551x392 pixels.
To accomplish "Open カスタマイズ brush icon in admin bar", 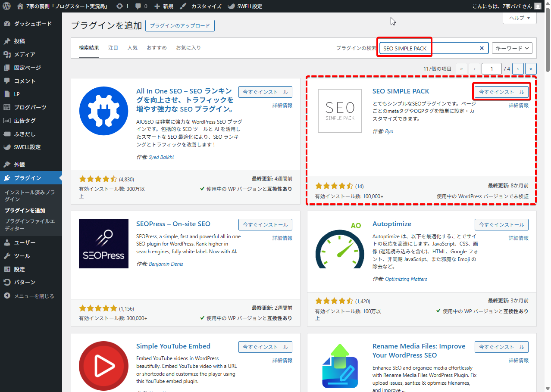I will click(183, 6).
